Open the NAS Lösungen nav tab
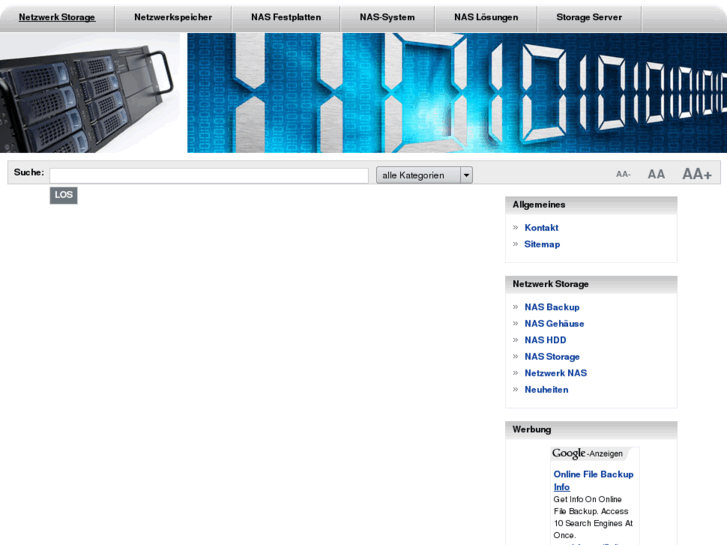 486,18
